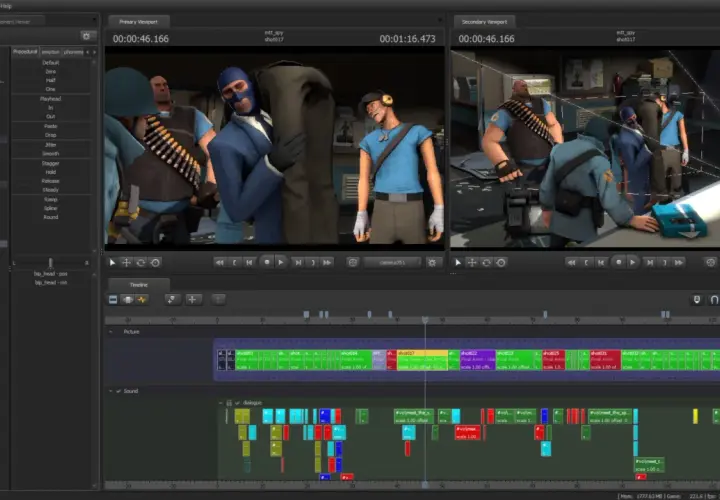Click the tab scroll-right arrow in presets panel
The image size is (720, 500).
(x=95, y=52)
